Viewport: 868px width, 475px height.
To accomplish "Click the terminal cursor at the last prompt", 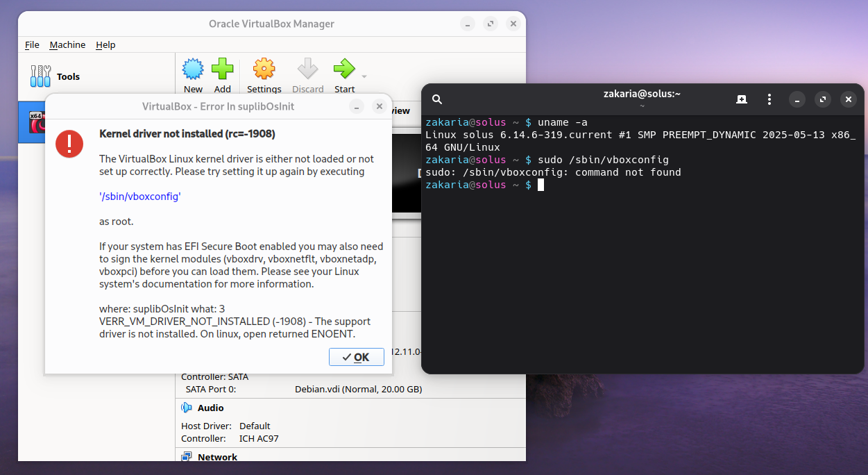I will click(541, 185).
